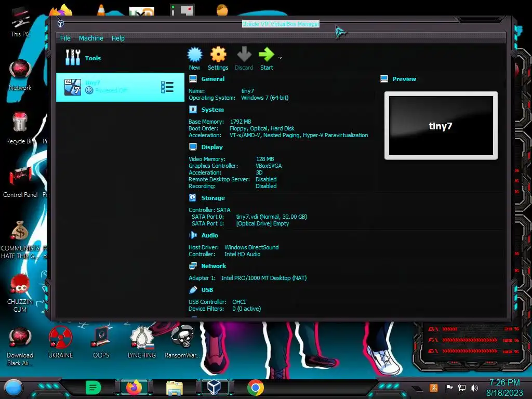Open the LYNCHING desktop shortcut
The height and width of the screenshot is (399, 532).
[x=142, y=343]
